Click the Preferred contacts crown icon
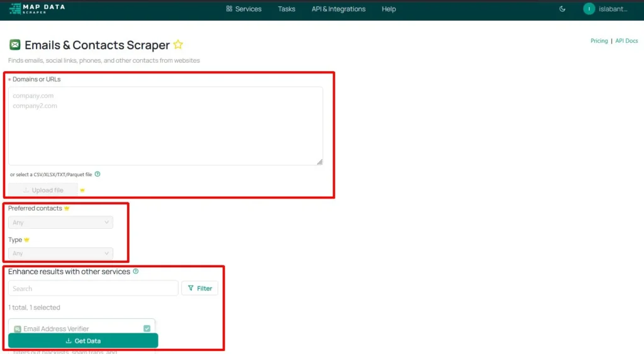Image resolution: width=644 pixels, height=354 pixels. (67, 208)
